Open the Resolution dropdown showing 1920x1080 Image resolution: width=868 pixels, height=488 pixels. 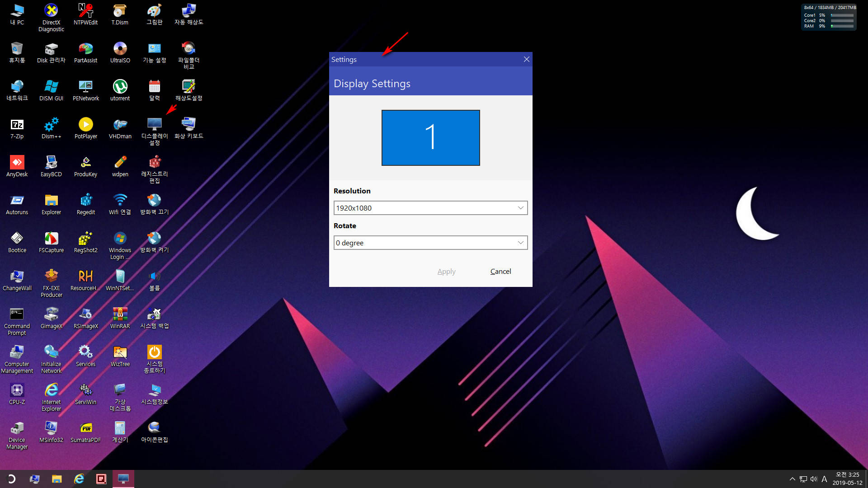tap(430, 208)
